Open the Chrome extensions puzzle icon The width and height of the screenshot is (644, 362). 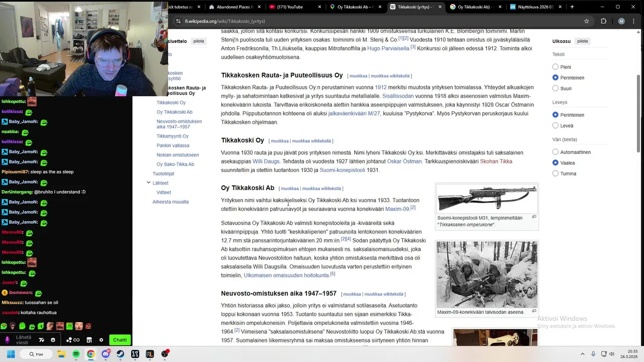[604, 21]
